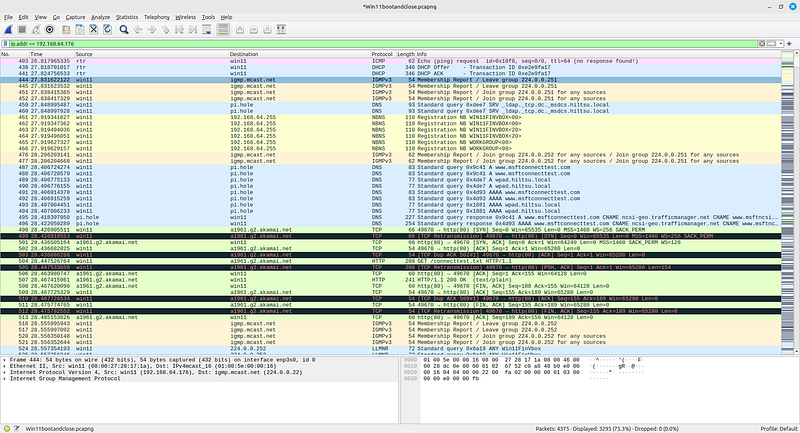Open the View menu

[40, 17]
